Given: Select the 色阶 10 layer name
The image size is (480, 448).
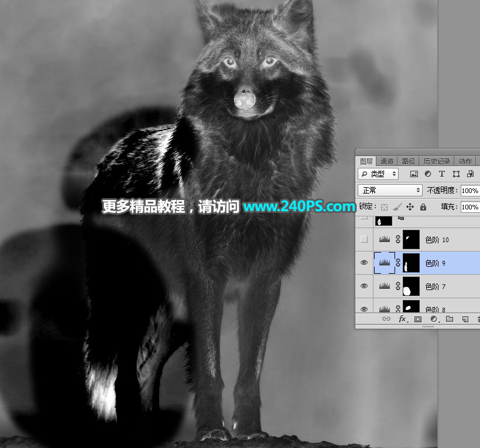Looking at the screenshot, I should tap(437, 240).
